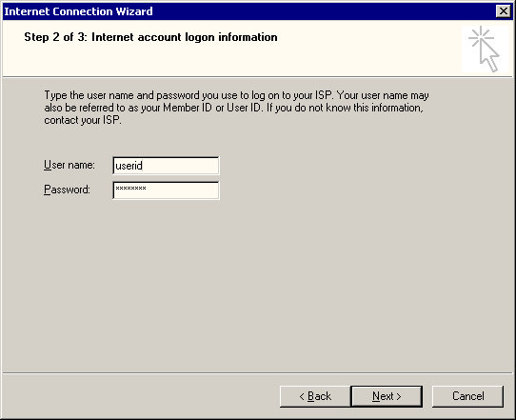This screenshot has height=420, width=516.
Task: Click the Internet Connection Wizard title text
Action: point(78,11)
